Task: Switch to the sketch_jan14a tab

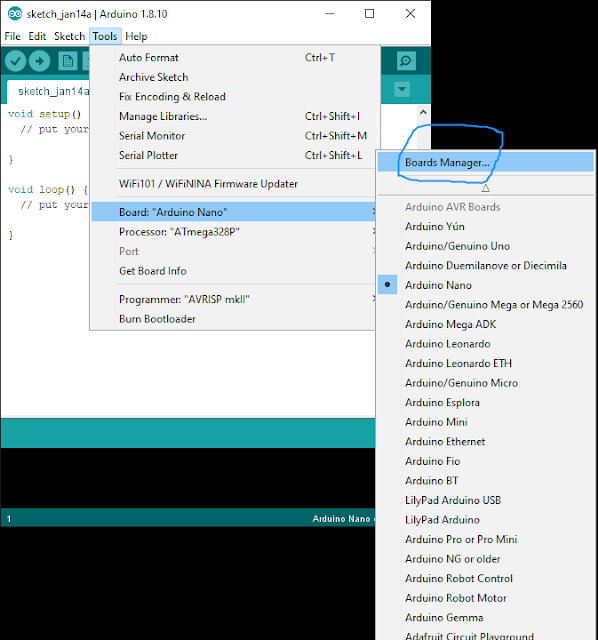Action: coord(48,91)
